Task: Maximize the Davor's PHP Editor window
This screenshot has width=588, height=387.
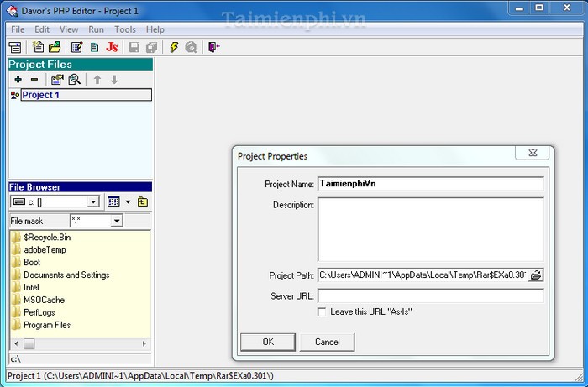Action: tap(539, 8)
